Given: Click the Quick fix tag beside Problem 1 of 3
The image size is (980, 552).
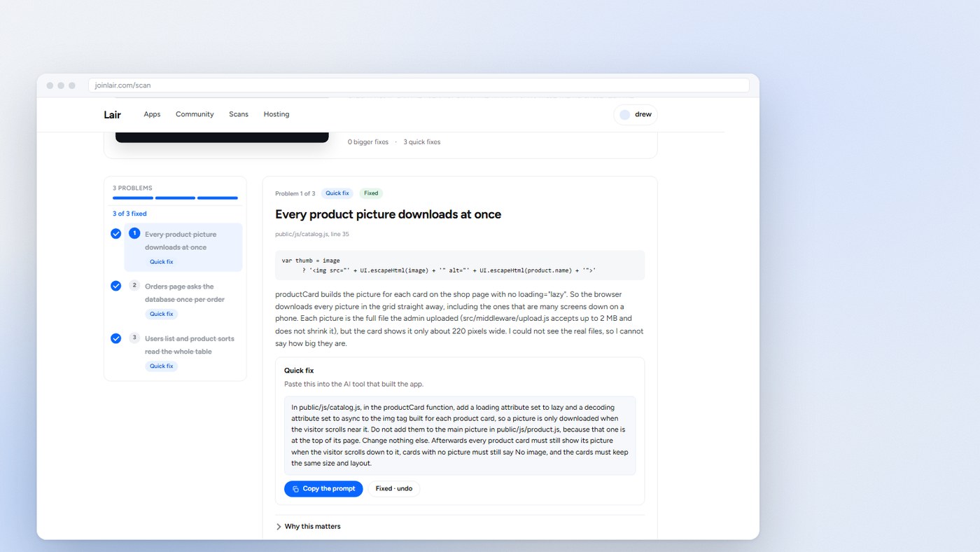Looking at the screenshot, I should click(338, 193).
